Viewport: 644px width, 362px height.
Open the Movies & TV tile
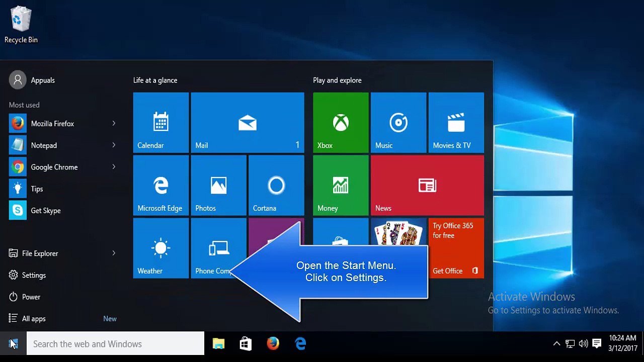(x=456, y=123)
